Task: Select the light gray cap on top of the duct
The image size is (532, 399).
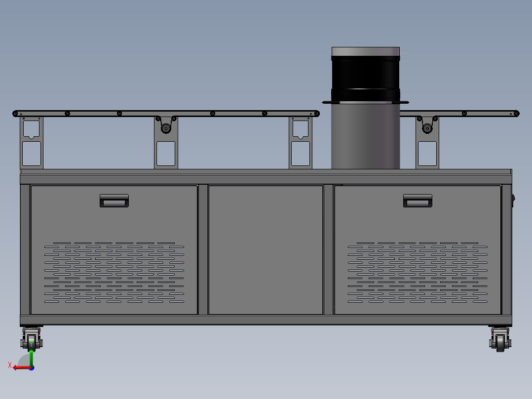Action: (x=365, y=52)
